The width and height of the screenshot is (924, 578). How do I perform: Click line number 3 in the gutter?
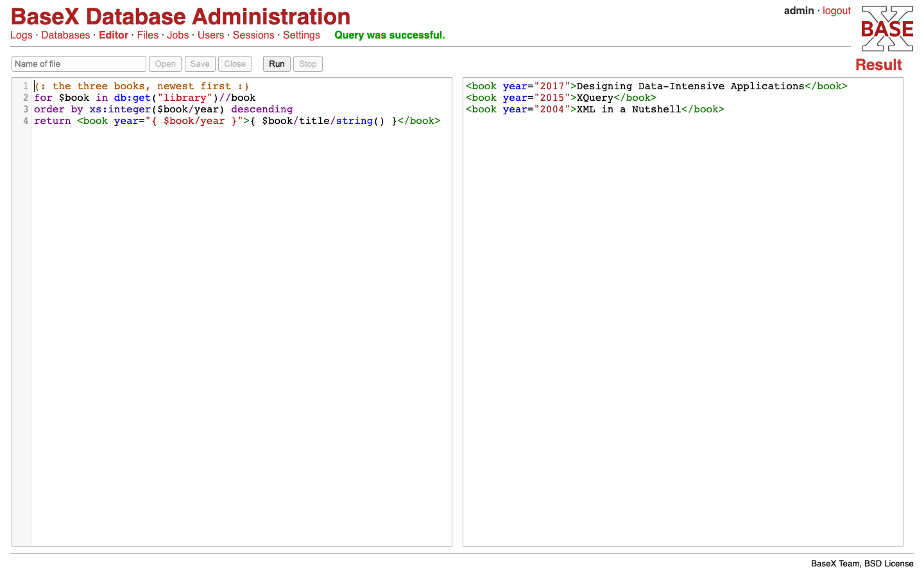pos(26,109)
